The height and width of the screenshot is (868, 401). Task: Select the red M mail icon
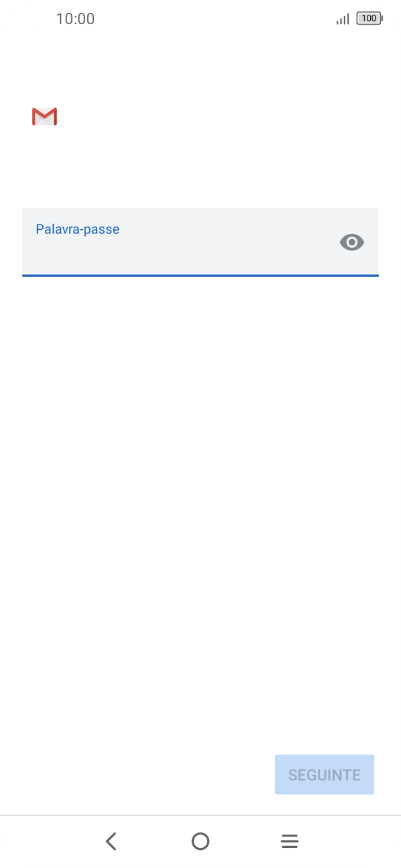(x=44, y=117)
